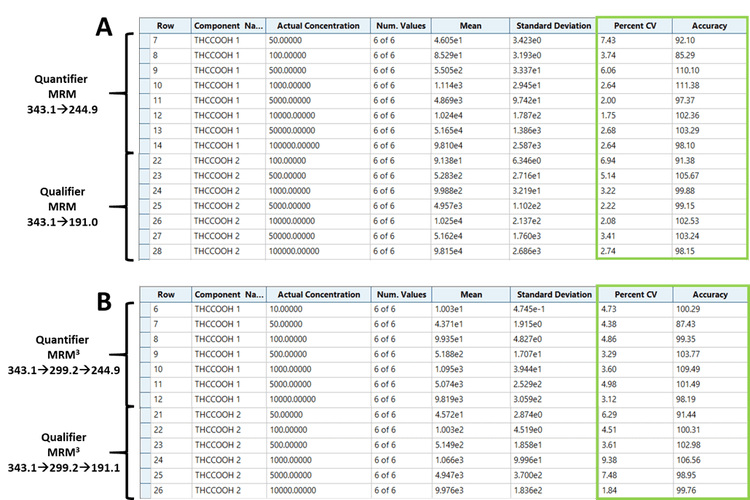Image resolution: width=750 pixels, height=500 pixels.
Task: Click the Num. Values header in table A
Action: [400, 25]
